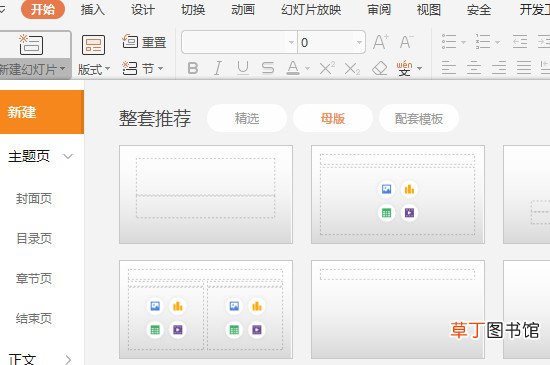This screenshot has width=550, height=365.
Task: Select the 精选 filter pill
Action: (x=247, y=118)
